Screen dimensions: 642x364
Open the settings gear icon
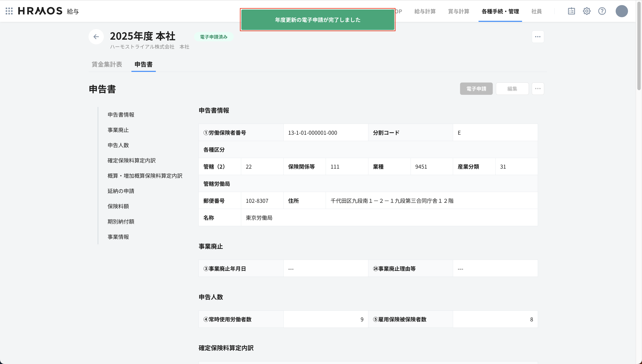click(x=587, y=11)
